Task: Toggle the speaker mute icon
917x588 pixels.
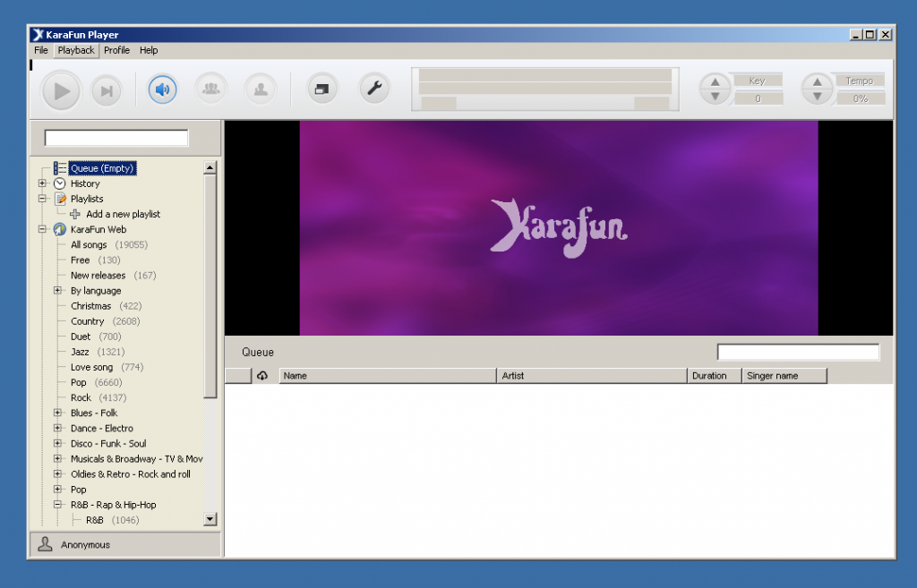Action: point(162,89)
